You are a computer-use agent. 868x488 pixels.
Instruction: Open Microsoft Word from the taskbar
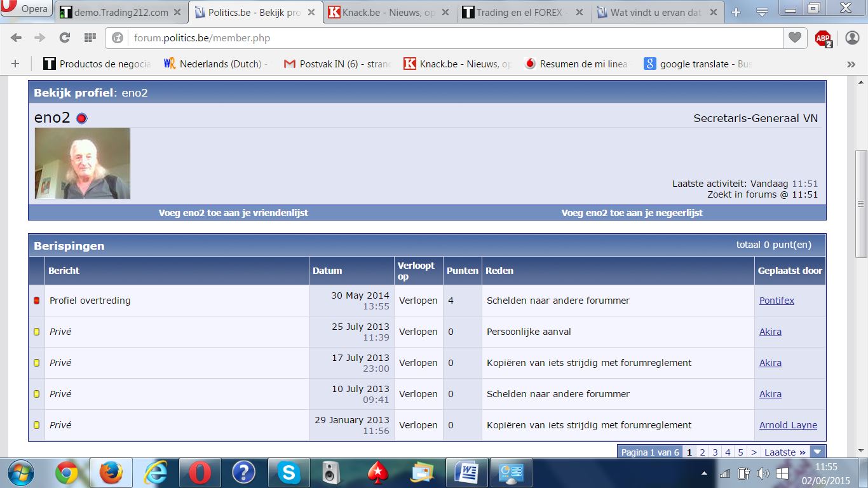click(x=470, y=473)
